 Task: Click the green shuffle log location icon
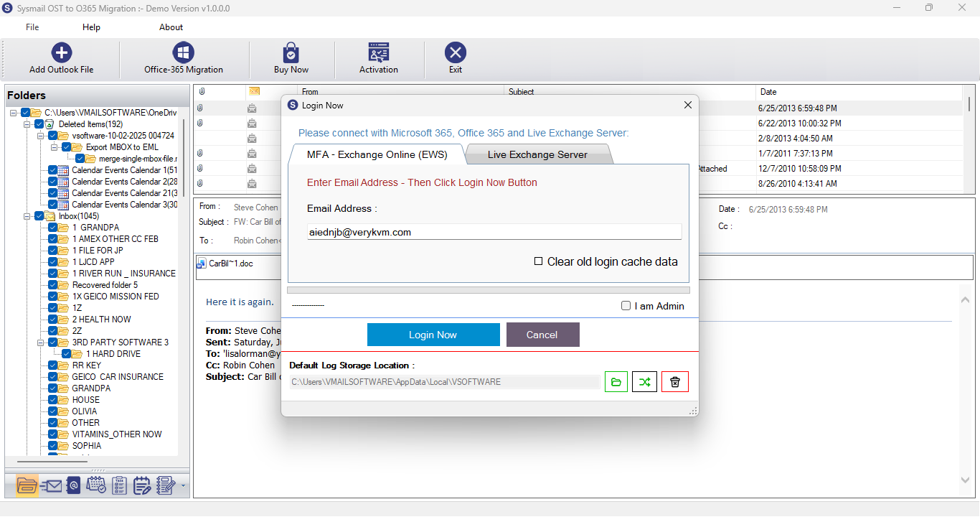[645, 382]
